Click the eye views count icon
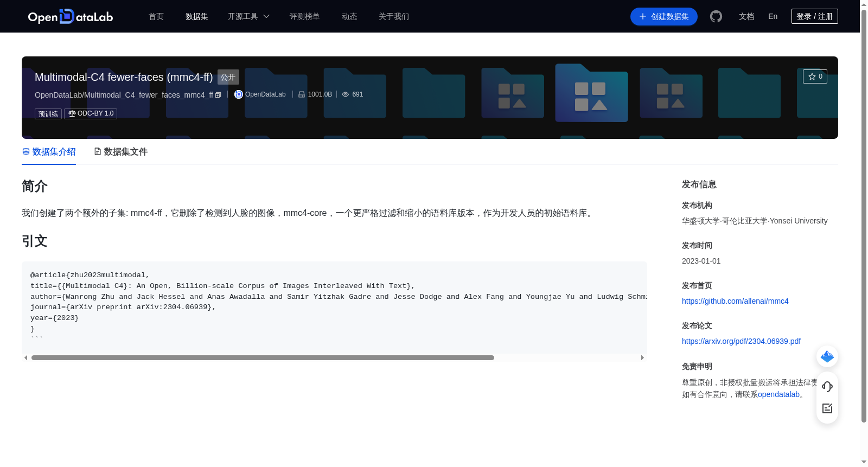The image size is (868, 467). 346,94
